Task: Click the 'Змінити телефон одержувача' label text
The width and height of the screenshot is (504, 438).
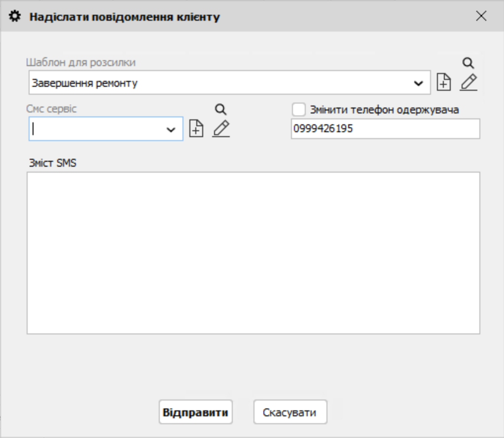Action: coord(384,110)
